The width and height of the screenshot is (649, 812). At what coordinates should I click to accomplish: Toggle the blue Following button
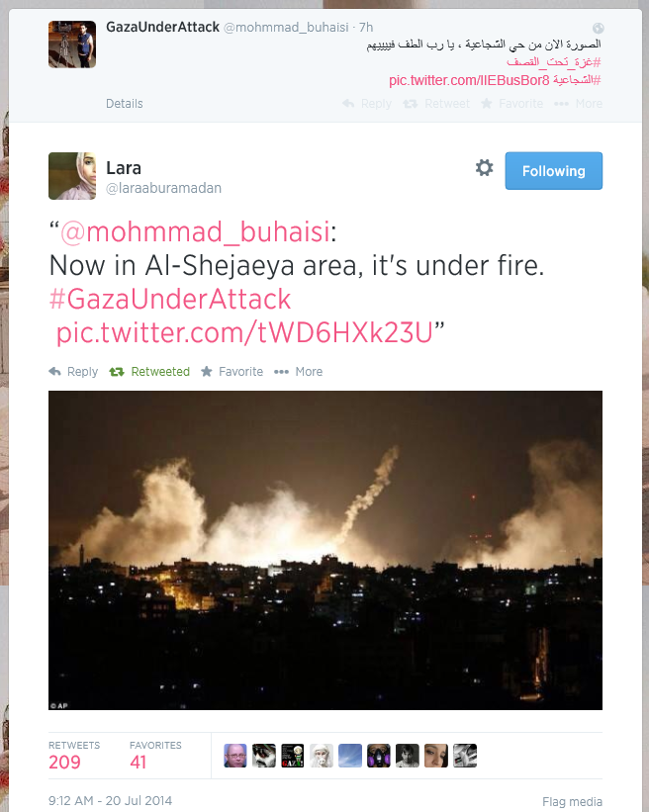554,171
